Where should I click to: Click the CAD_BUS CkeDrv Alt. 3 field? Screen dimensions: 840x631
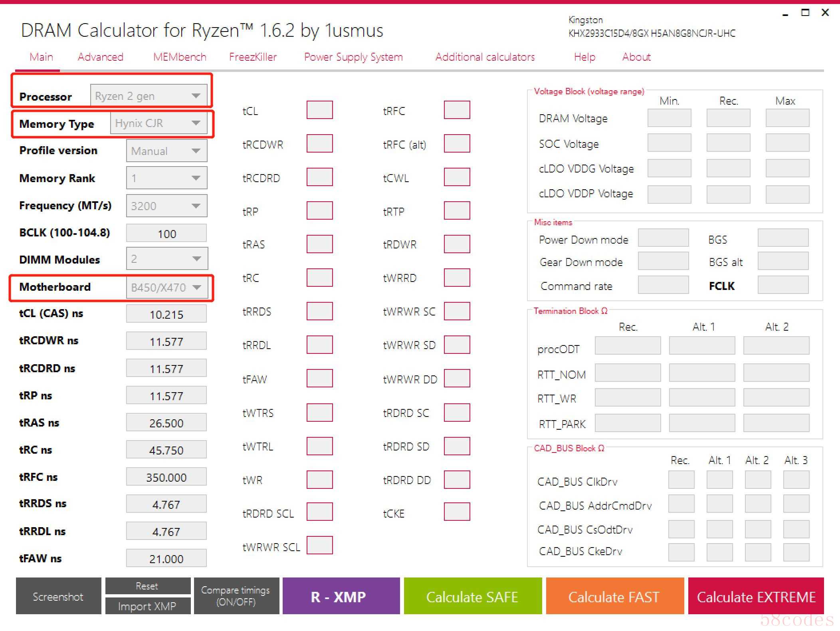point(796,552)
